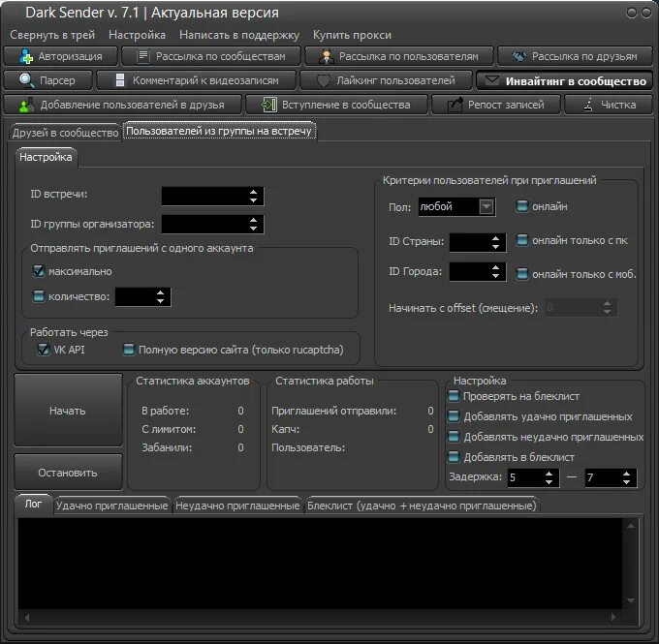Toggle the VK API checkbox
This screenshot has height=644, width=659.
[x=44, y=349]
